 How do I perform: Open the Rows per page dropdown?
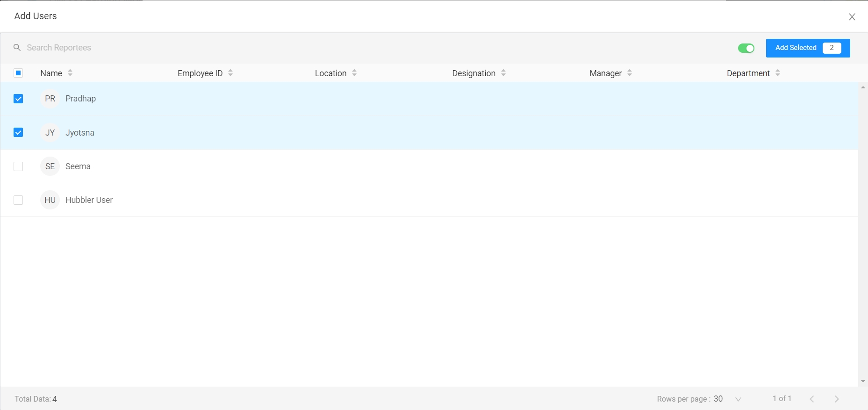coord(738,399)
